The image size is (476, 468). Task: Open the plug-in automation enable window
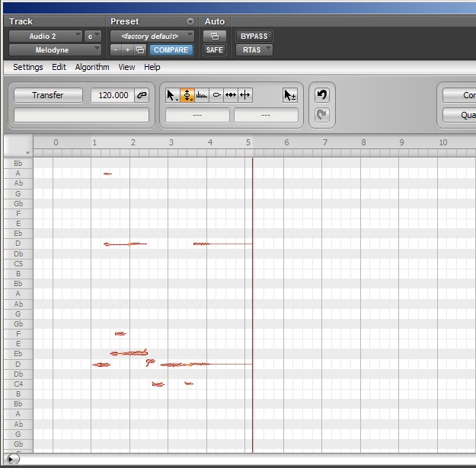click(215, 37)
